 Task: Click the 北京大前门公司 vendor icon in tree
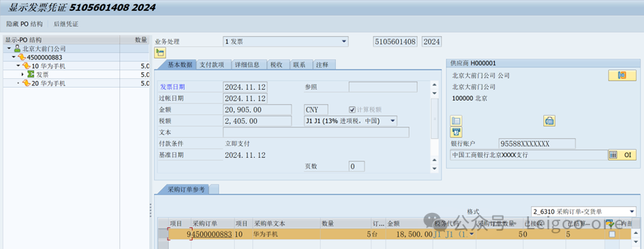tap(17, 48)
